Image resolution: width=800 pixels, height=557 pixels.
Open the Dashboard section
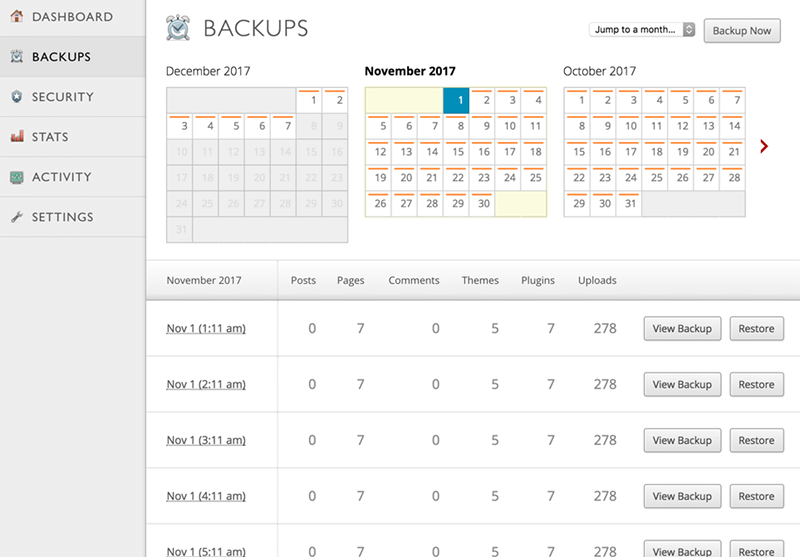tap(72, 17)
